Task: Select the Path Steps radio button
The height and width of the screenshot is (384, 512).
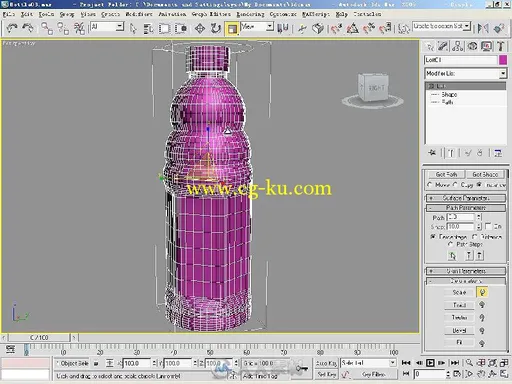Action: click(x=451, y=244)
